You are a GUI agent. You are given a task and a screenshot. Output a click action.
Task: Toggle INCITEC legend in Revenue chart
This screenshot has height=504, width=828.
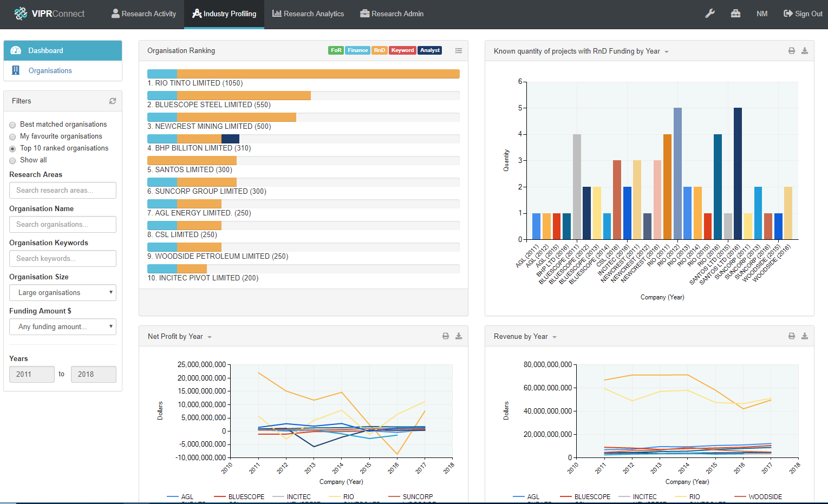point(638,496)
